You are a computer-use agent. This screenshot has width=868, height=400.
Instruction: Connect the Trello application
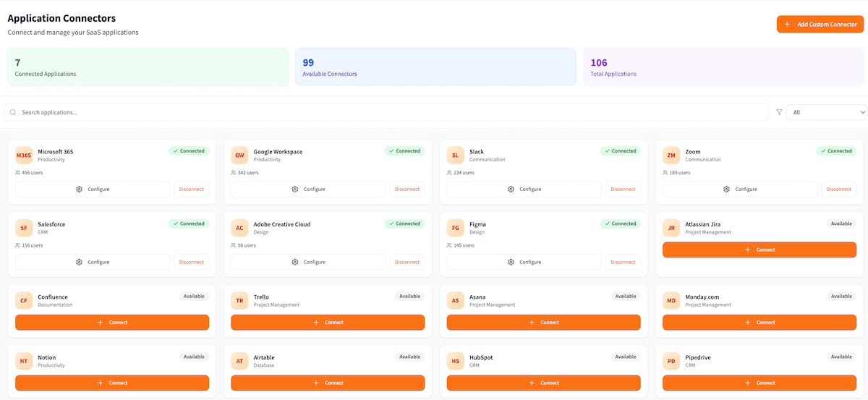(x=328, y=323)
